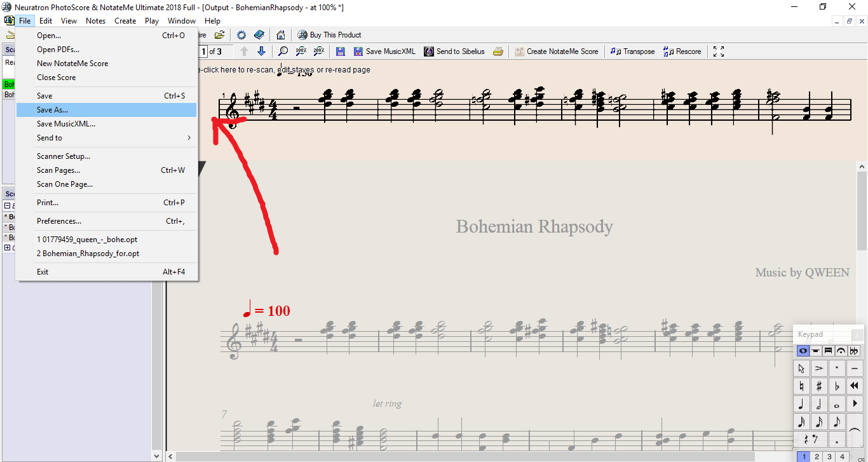Click right-pointing triangle on Keypad
The image size is (868, 462).
point(855,404)
